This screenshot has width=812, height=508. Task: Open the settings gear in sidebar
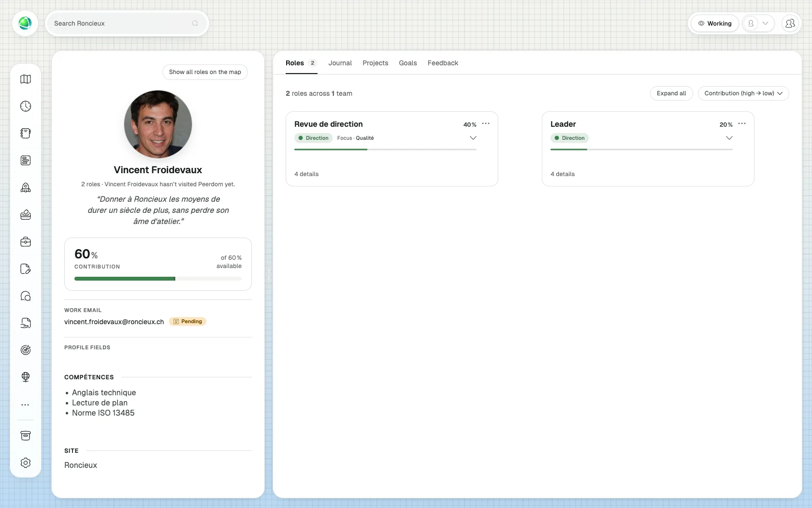tap(26, 463)
